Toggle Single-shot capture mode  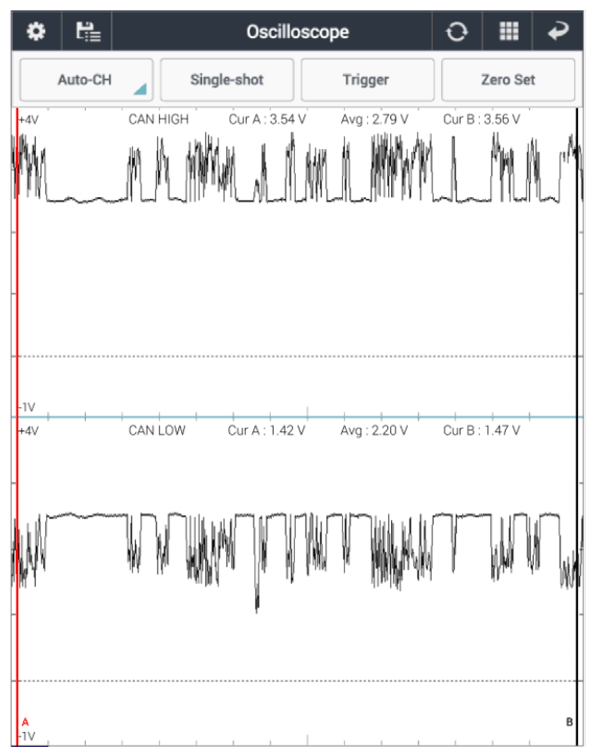(227, 80)
